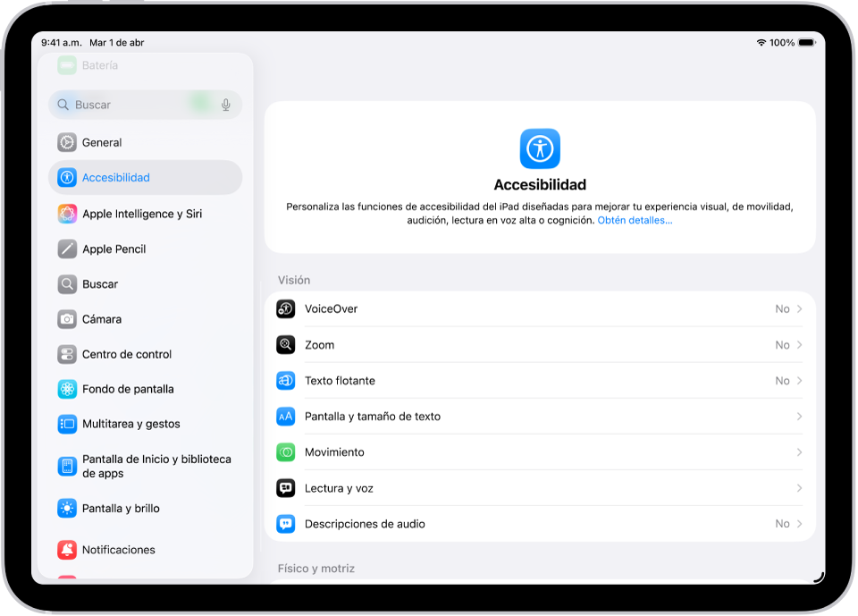Open the VoiceOver disclosure chevron
This screenshot has width=858, height=616.
798,308
